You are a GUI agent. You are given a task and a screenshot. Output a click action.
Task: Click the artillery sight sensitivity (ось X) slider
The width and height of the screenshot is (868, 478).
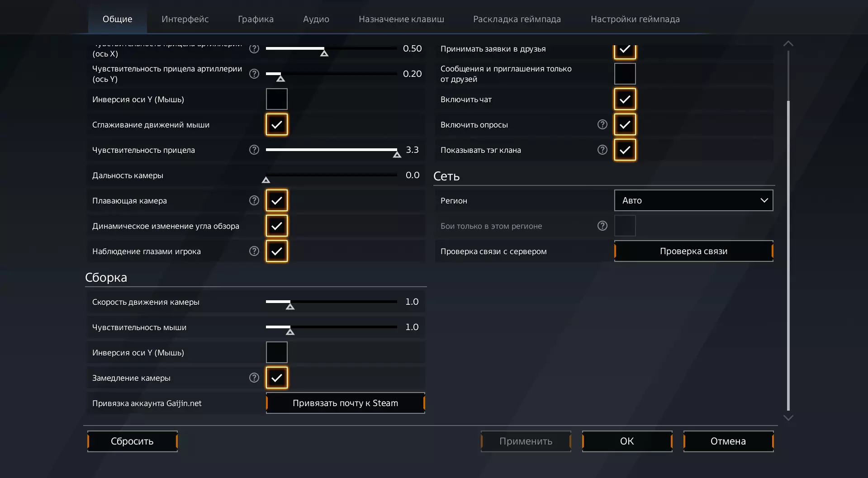332,48
